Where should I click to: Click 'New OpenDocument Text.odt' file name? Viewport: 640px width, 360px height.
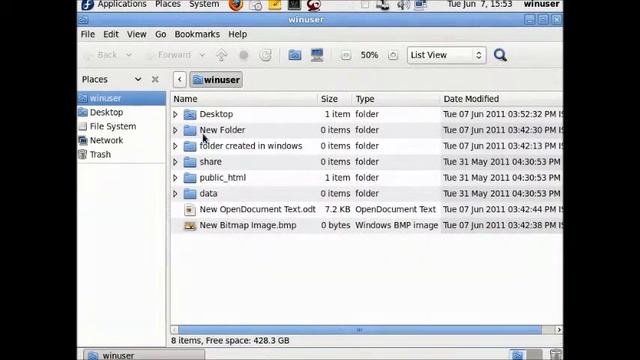(x=258, y=209)
